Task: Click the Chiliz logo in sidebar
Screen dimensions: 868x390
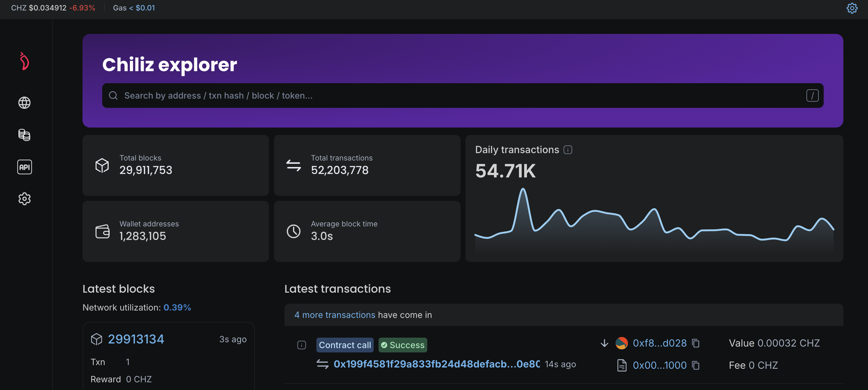Action: (24, 61)
